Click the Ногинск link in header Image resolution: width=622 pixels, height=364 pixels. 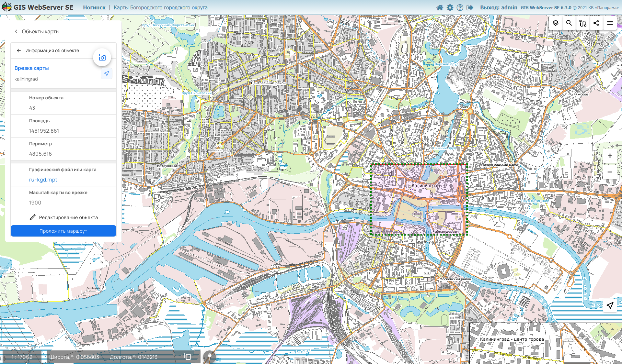coord(94,7)
